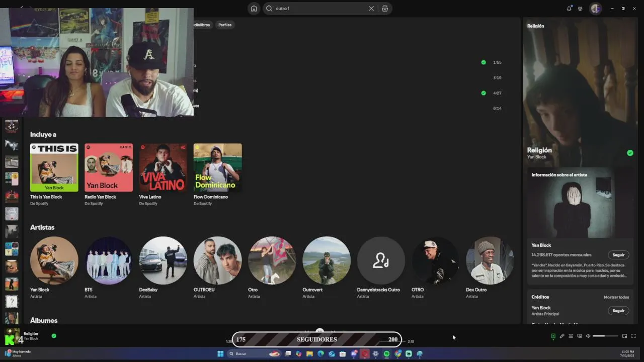Open the Outrovert artist circle
The height and width of the screenshot is (362, 644).
(x=327, y=260)
